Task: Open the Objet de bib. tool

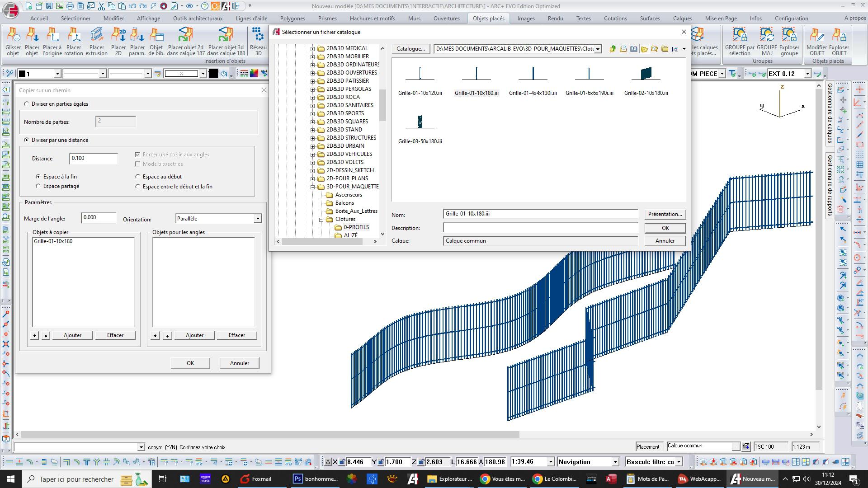Action: tap(156, 41)
